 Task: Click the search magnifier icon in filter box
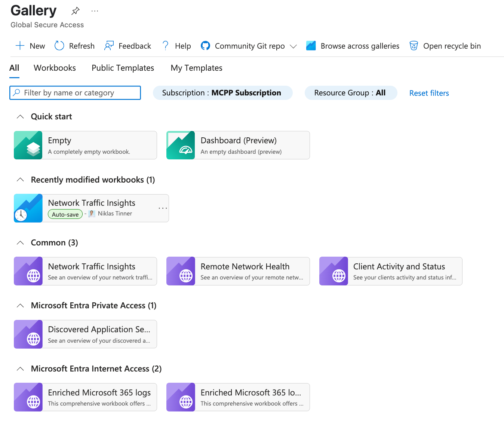click(x=16, y=92)
